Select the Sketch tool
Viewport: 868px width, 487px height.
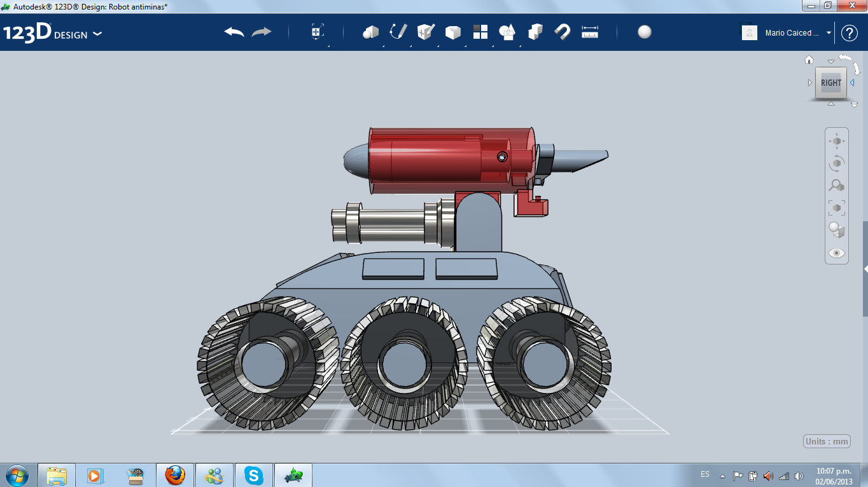398,32
